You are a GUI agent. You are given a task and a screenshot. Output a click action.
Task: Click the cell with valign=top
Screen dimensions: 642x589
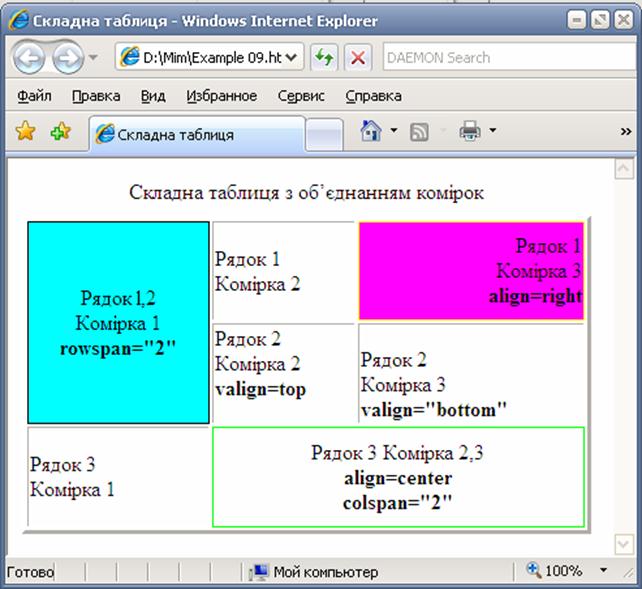(x=283, y=373)
